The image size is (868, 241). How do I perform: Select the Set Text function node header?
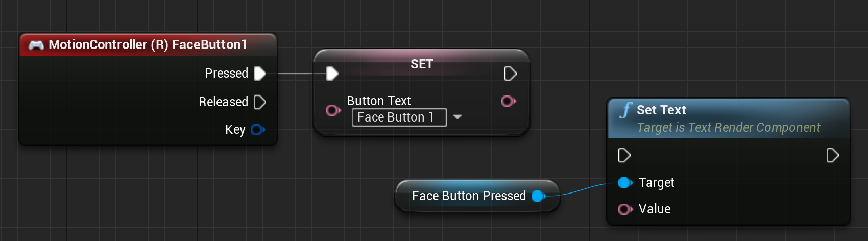(x=729, y=118)
